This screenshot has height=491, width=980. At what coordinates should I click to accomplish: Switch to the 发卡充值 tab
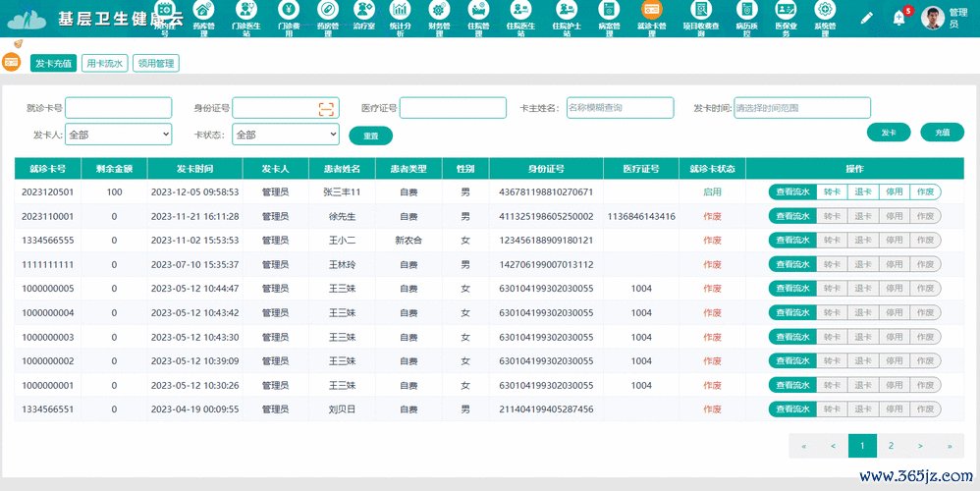pyautogui.click(x=53, y=63)
